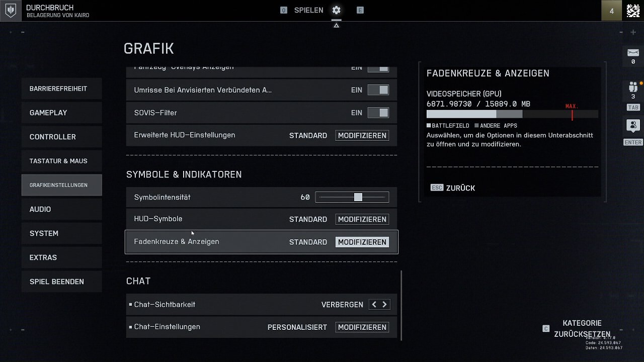Click Kategorie Zurücksetzen
Screen dimensions: 644x362
tap(582, 328)
